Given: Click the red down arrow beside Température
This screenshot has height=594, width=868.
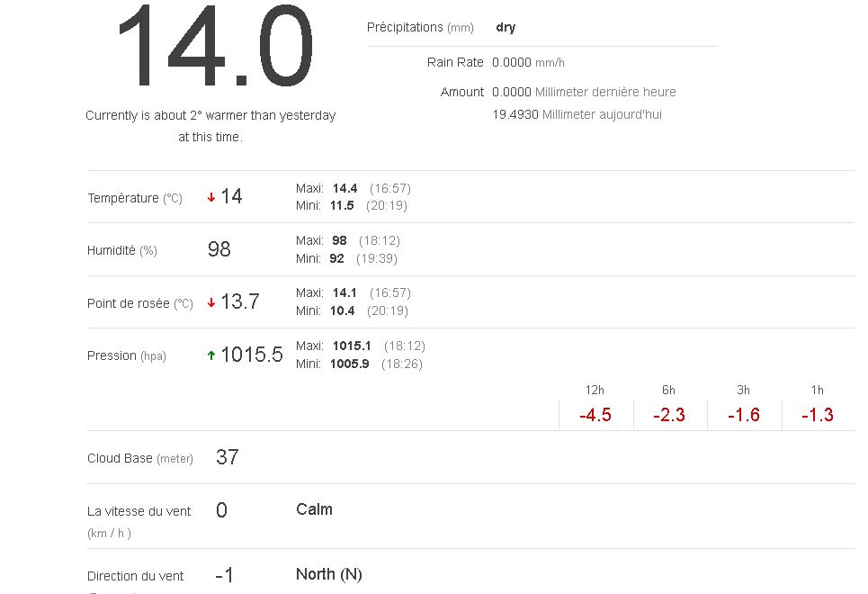Looking at the screenshot, I should (211, 198).
